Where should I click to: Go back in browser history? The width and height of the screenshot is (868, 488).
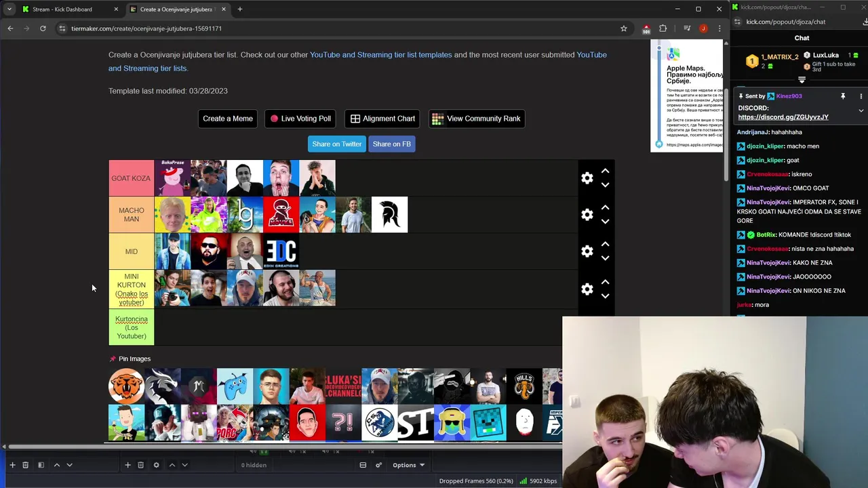10,28
